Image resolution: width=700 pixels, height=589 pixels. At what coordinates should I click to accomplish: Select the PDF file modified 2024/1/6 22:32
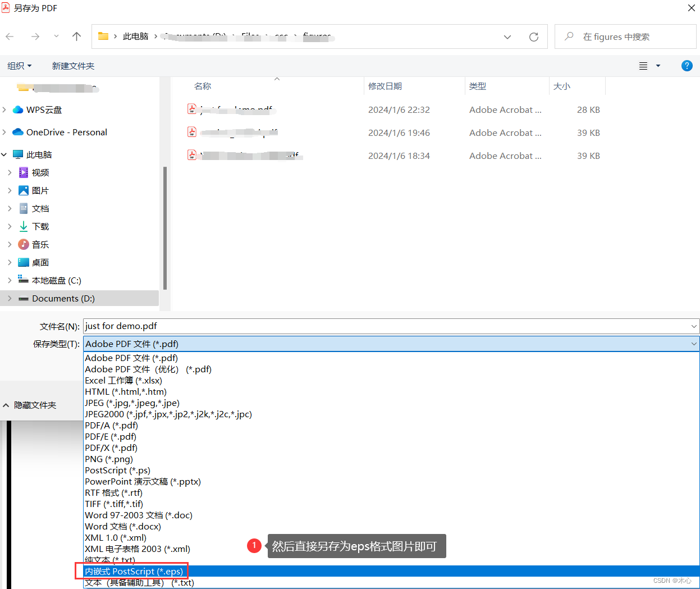click(394, 110)
